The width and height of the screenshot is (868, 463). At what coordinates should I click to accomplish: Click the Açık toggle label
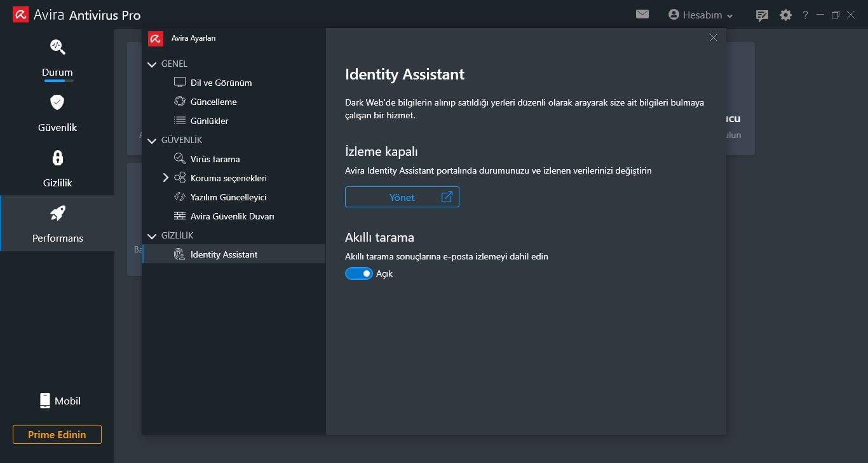click(384, 273)
